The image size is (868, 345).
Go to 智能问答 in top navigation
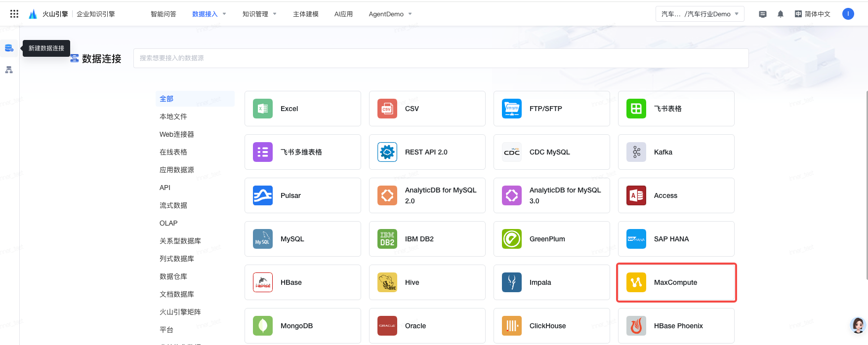[164, 14]
